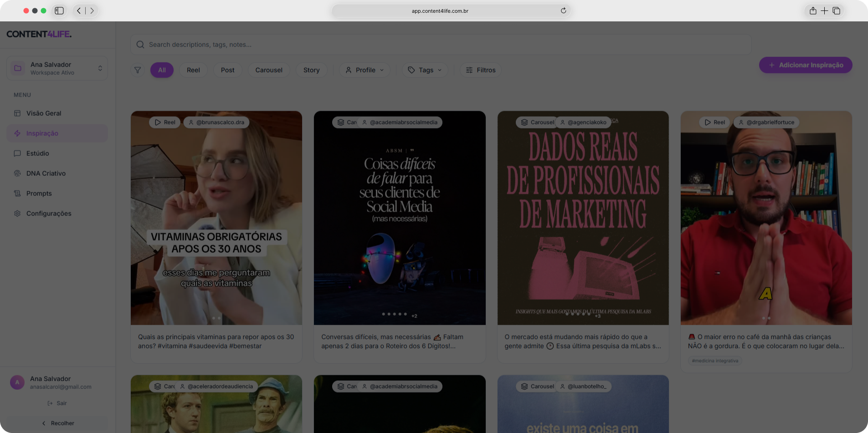Click the DNA Criativo fingerprint icon
The width and height of the screenshot is (868, 433).
[17, 173]
